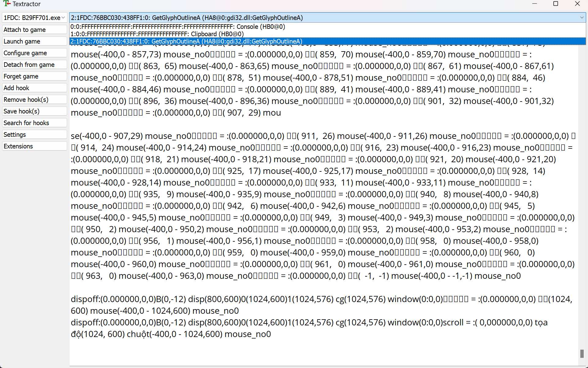Click the Textractor logo in the title bar
This screenshot has height=368, width=588.
[6, 4]
